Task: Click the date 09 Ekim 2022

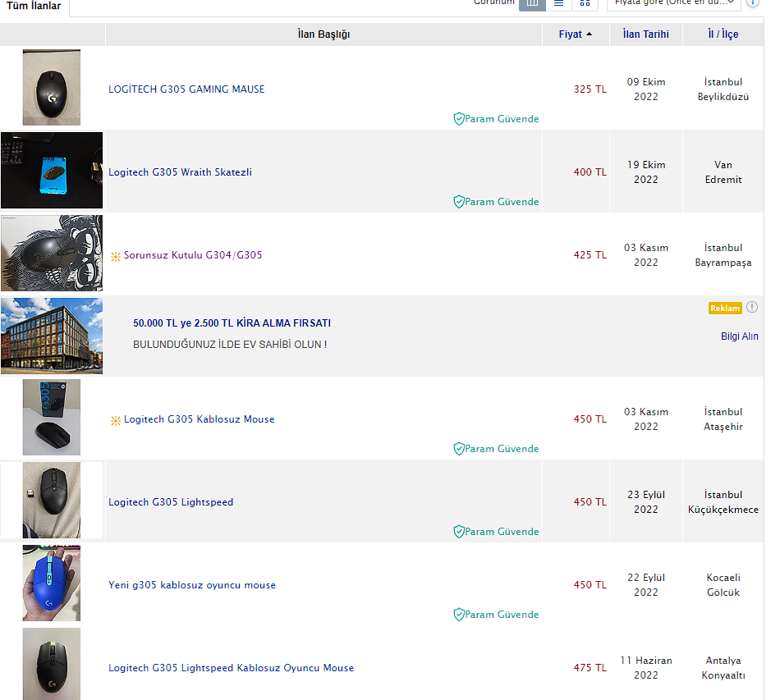Action: (645, 89)
